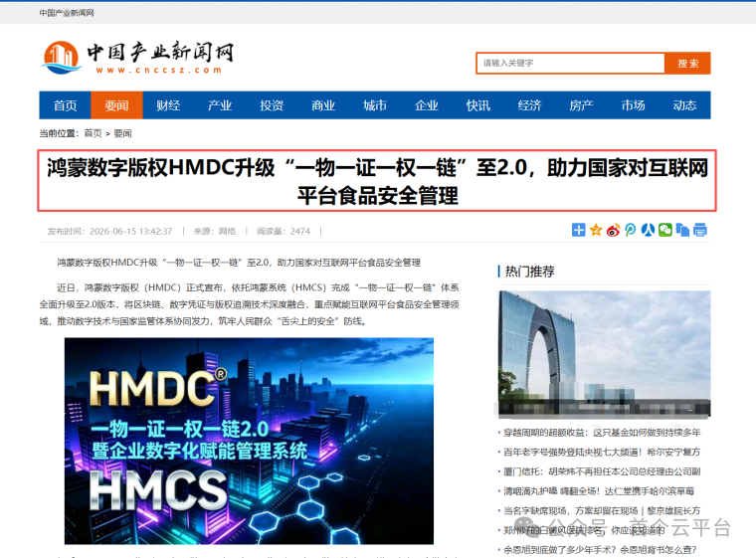Share article through WeChat icon

665,230
